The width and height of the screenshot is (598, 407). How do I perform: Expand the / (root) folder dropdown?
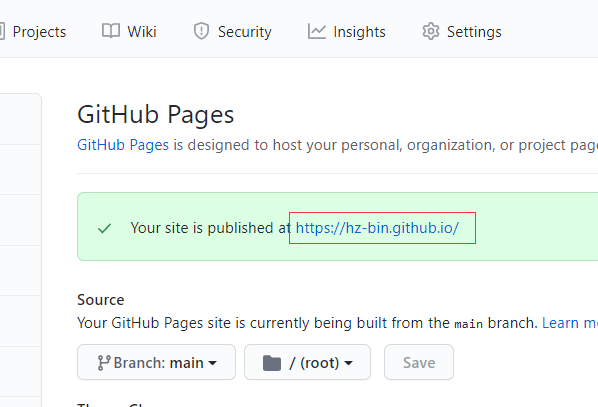click(307, 362)
